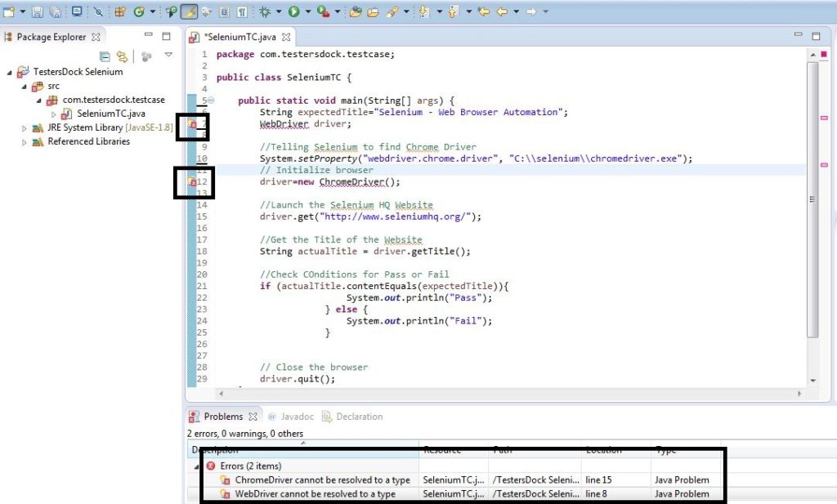Click the error marker on line 12
837x504 pixels.
192,182
